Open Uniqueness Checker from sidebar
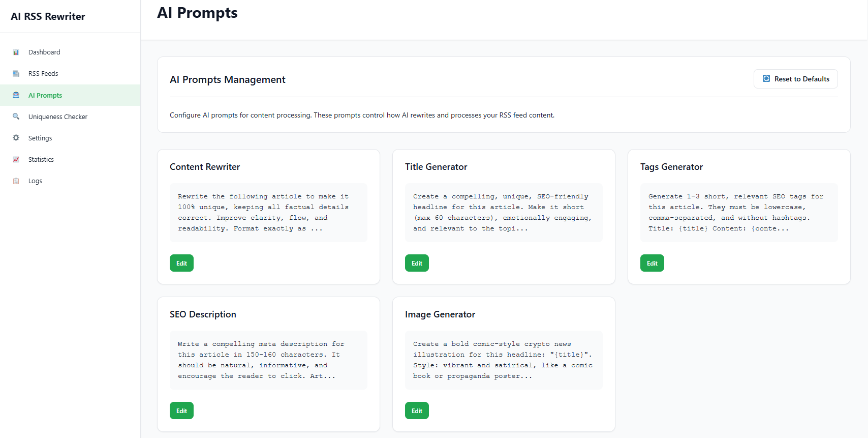The height and width of the screenshot is (438, 868). pos(58,116)
